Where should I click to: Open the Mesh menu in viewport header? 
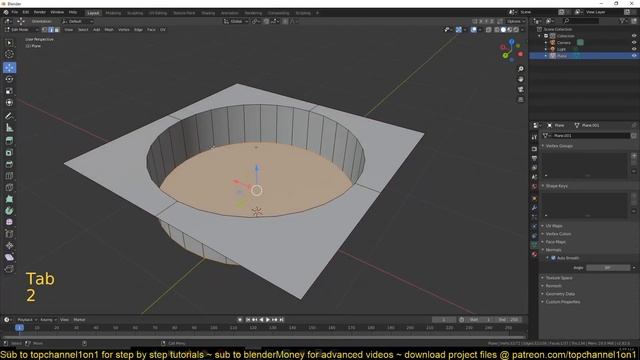pos(109,30)
